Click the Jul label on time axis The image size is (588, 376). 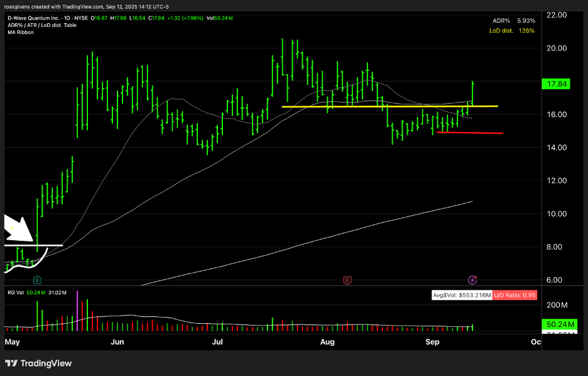pos(218,342)
